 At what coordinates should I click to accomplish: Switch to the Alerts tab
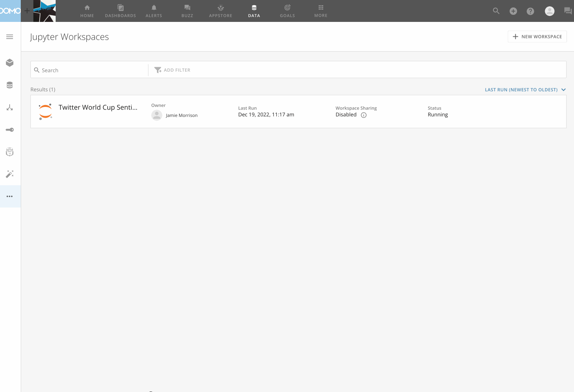[x=154, y=11]
